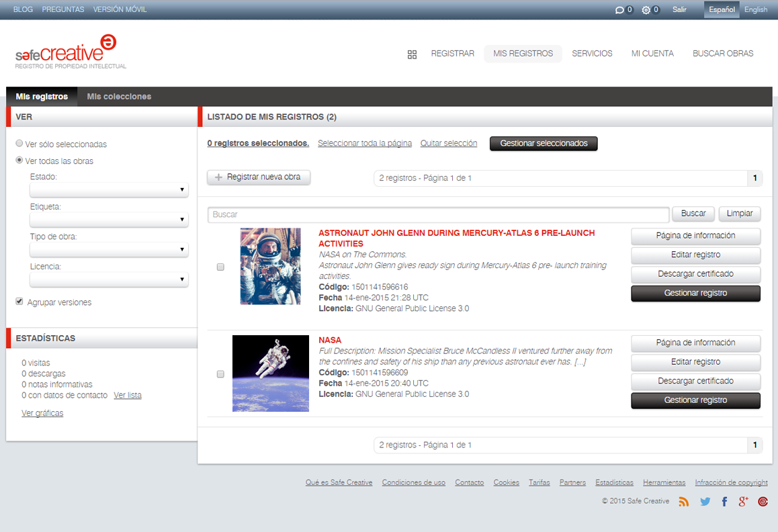Uncheck the 'Agrupar versiones' checkbox
The image size is (778, 532).
[19, 302]
